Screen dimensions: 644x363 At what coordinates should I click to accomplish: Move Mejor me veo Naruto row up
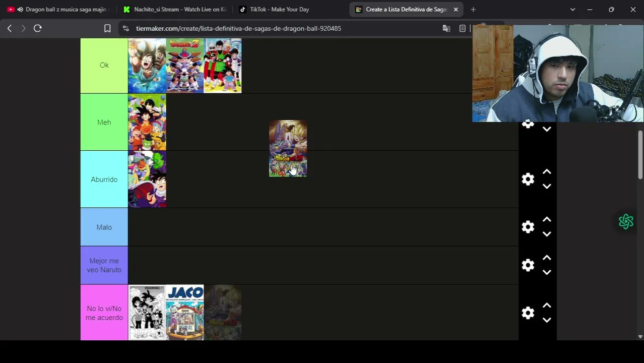547,258
